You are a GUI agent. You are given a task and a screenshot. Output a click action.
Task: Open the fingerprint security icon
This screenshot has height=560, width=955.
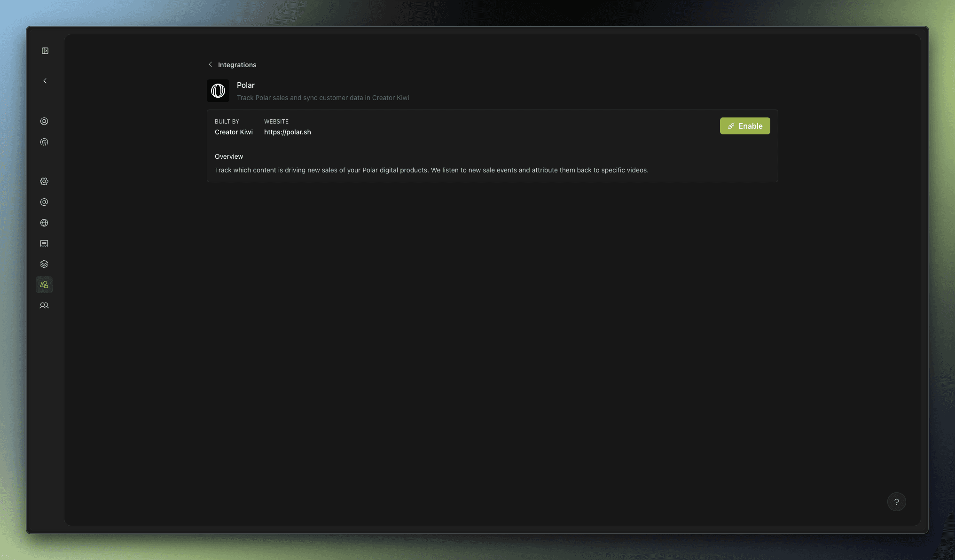[44, 142]
